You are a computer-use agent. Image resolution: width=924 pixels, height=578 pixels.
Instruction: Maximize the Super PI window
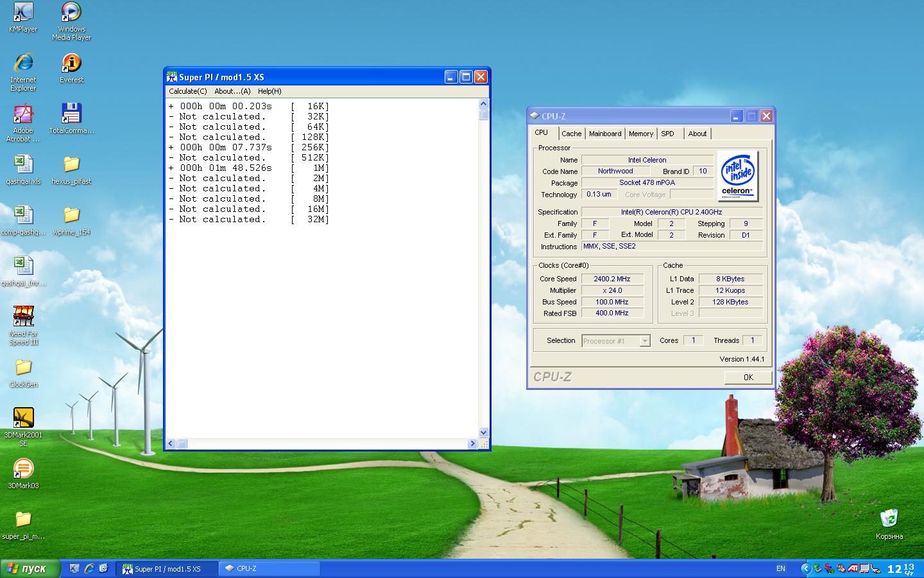tap(466, 77)
